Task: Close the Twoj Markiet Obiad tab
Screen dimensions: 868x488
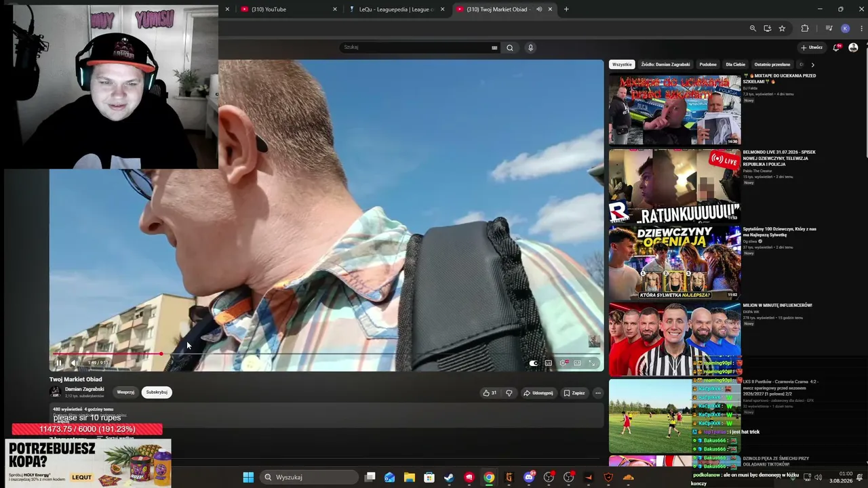Action: pos(550,9)
